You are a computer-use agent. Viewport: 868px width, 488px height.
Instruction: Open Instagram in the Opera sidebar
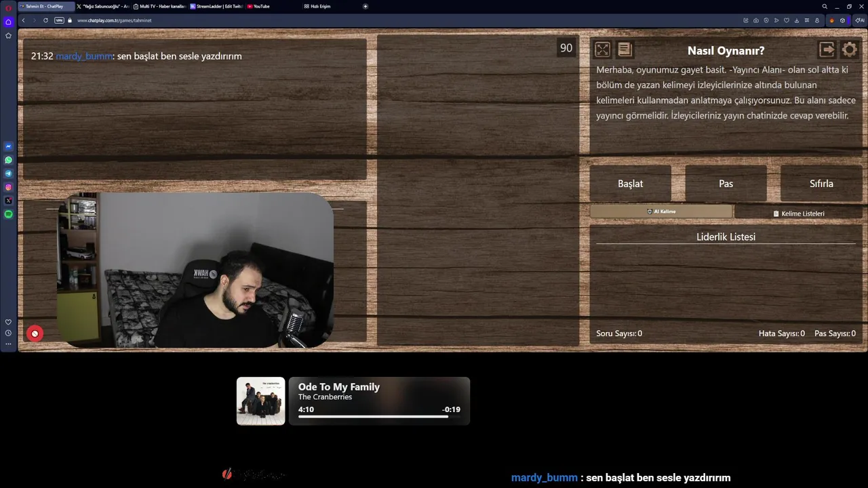coord(8,187)
